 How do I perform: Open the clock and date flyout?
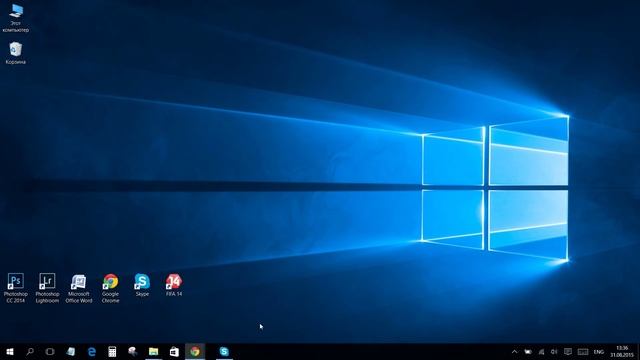[x=622, y=351]
